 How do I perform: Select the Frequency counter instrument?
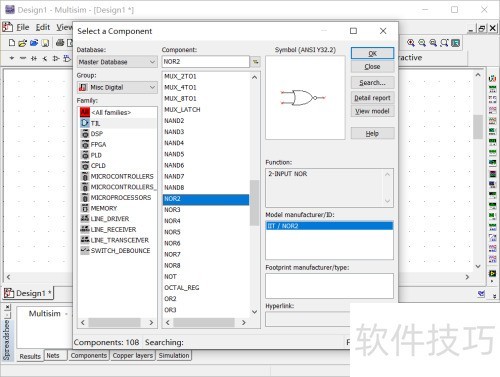coord(492,142)
